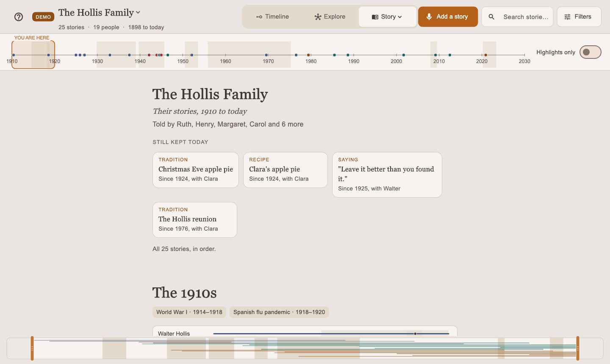Select the green story dot near 2002
Screen dimensions: 610x364
pyautogui.click(x=404, y=55)
